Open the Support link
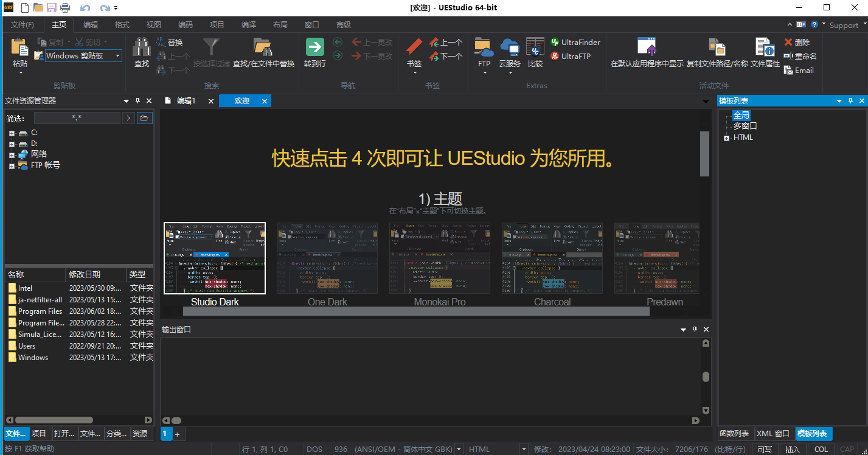The width and height of the screenshot is (868, 455). pyautogui.click(x=844, y=25)
